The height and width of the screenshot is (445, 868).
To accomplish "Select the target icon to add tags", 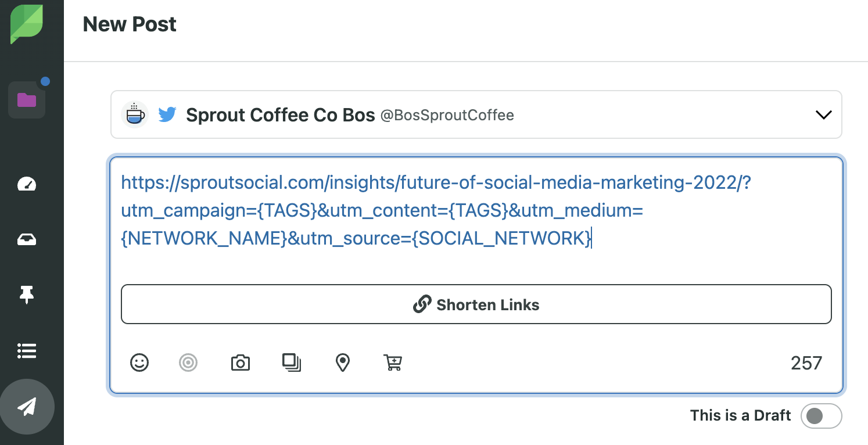I will pyautogui.click(x=188, y=363).
